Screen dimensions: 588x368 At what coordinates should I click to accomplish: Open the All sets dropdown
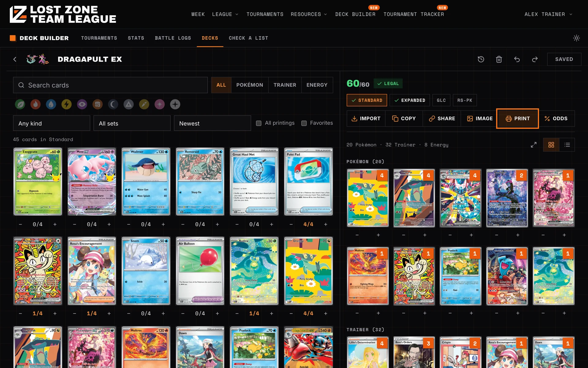[x=132, y=123]
